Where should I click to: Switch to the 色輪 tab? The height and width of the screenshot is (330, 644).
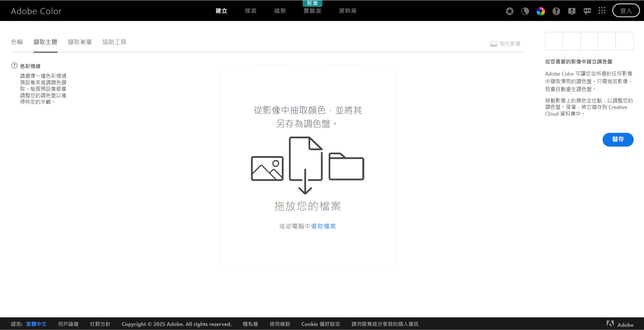point(17,42)
